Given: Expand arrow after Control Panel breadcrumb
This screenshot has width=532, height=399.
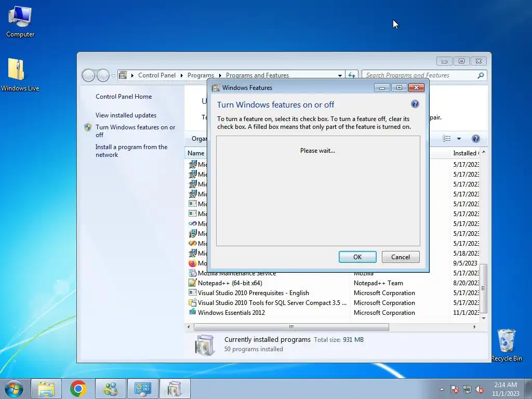Looking at the screenshot, I should pyautogui.click(x=181, y=75).
